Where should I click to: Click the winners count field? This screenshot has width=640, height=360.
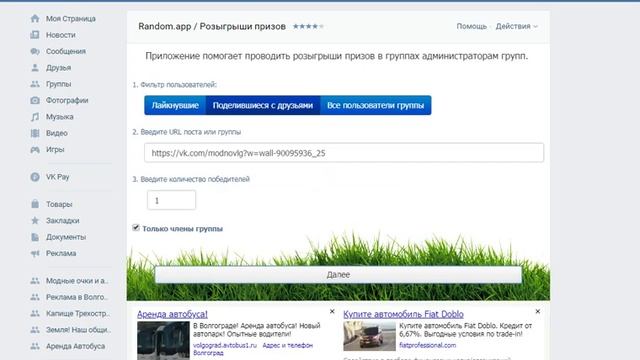pos(171,200)
